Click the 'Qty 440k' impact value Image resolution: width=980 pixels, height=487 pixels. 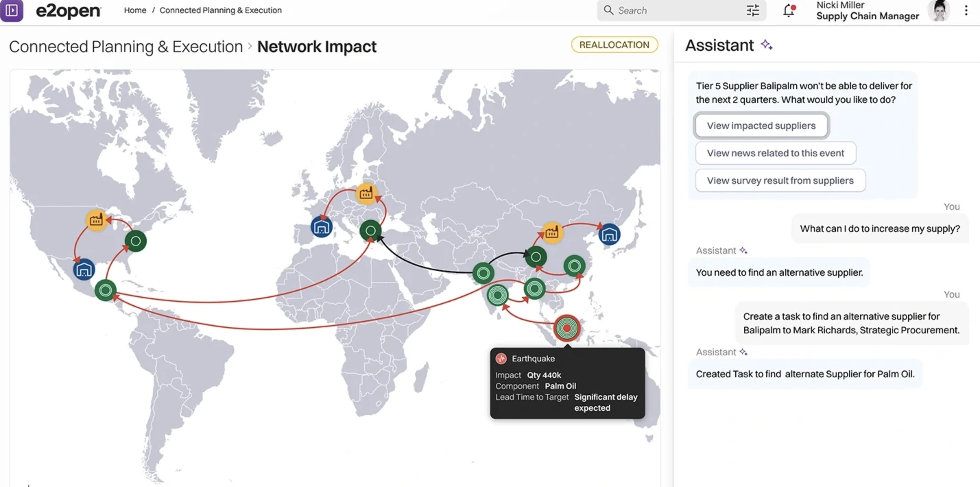543,375
